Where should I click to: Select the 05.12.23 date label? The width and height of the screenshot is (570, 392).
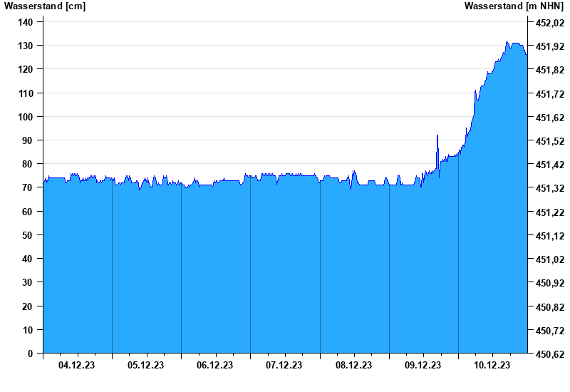click(x=146, y=365)
